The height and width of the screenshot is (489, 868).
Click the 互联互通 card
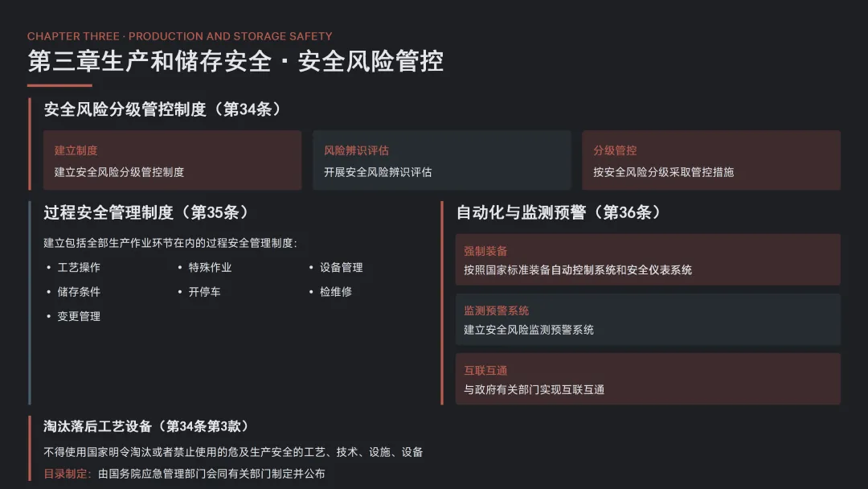coord(648,379)
